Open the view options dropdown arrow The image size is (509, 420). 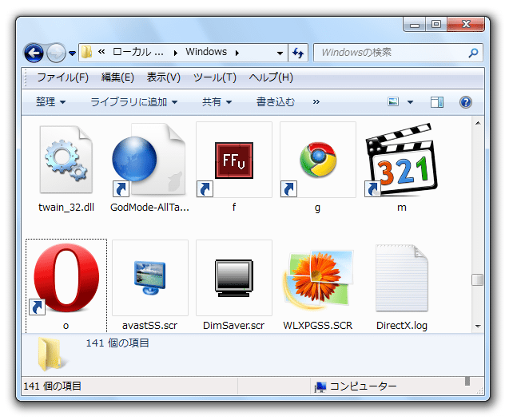[411, 102]
